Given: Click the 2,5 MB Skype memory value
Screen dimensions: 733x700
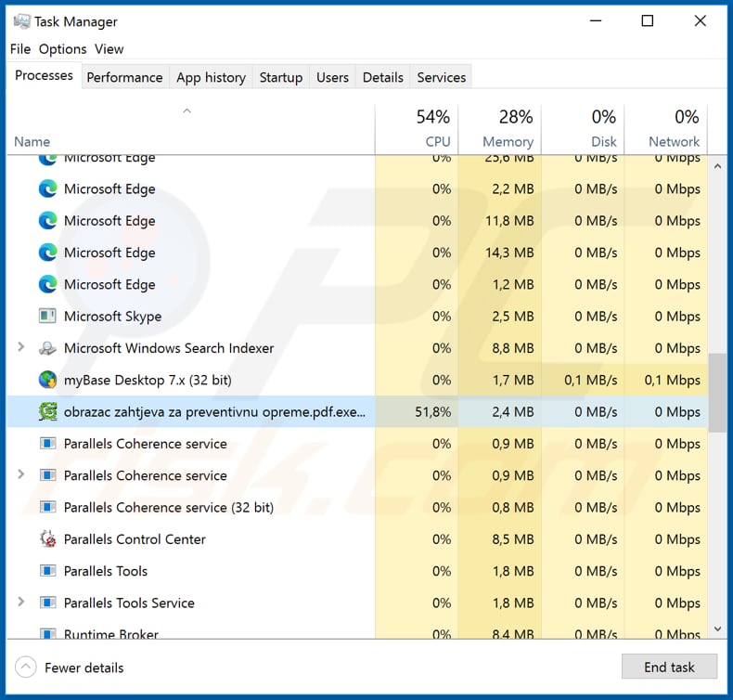Looking at the screenshot, I should [513, 317].
